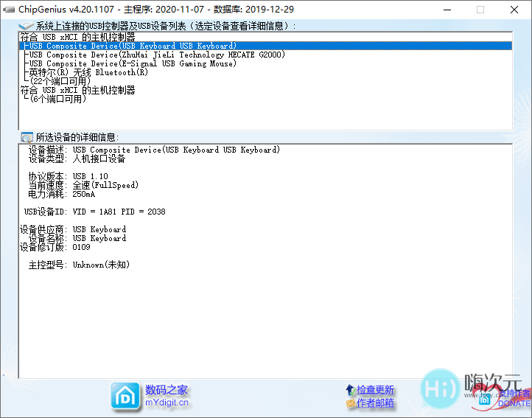The height and width of the screenshot is (418, 532).
Task: Click the 设备描述 device description line
Action: [x=155, y=150]
